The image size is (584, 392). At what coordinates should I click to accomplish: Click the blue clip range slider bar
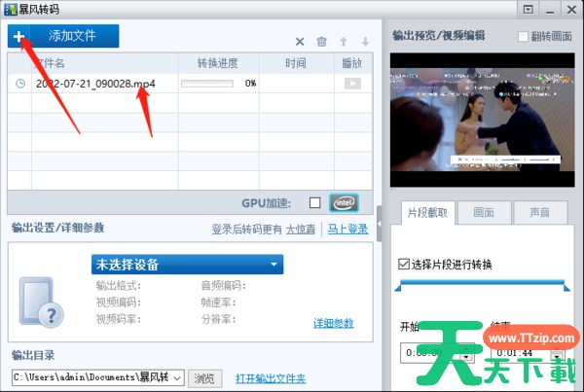(483, 282)
